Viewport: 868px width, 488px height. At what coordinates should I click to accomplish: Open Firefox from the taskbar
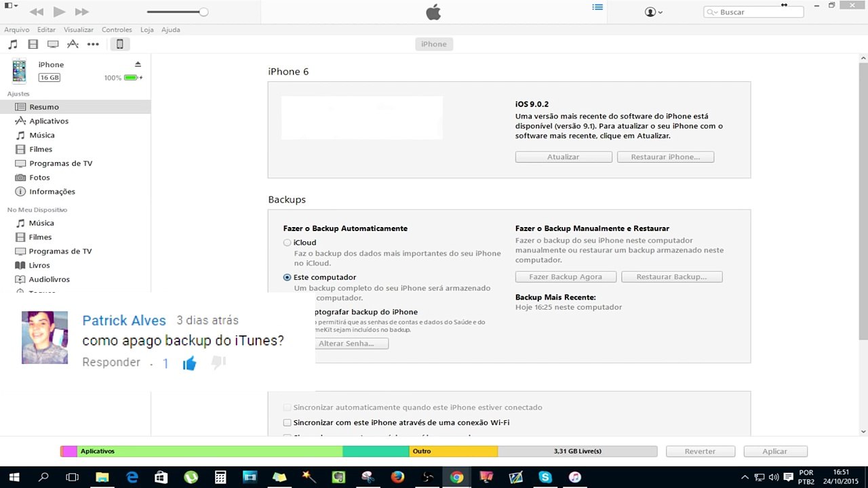pyautogui.click(x=397, y=477)
